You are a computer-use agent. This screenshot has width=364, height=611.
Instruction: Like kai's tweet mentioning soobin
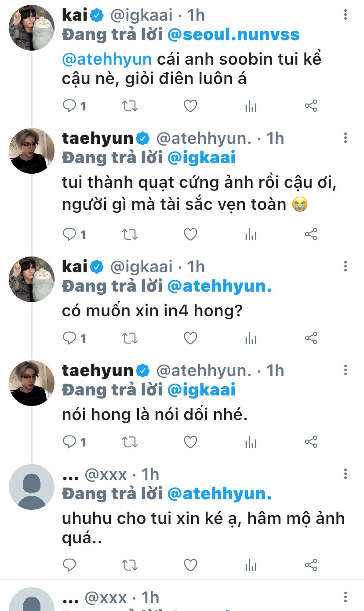pyautogui.click(x=190, y=106)
